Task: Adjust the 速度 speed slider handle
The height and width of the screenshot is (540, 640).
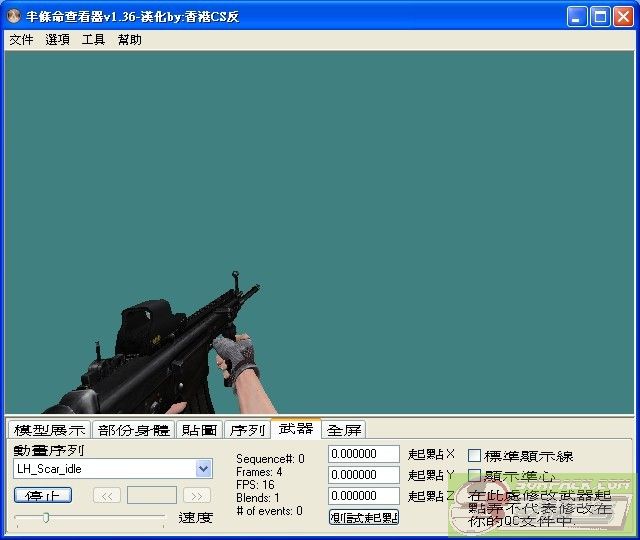Action: click(46, 518)
